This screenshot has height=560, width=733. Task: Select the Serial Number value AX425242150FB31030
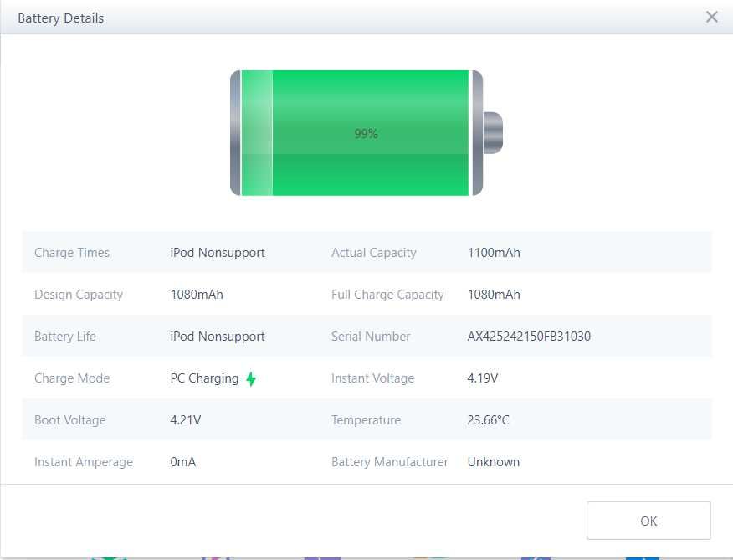coord(529,337)
